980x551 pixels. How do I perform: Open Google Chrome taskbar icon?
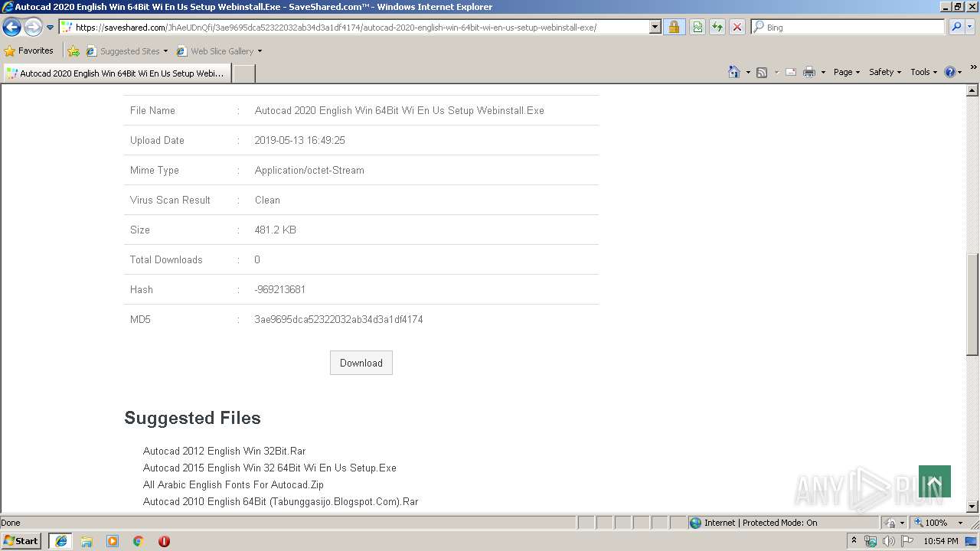tap(139, 541)
